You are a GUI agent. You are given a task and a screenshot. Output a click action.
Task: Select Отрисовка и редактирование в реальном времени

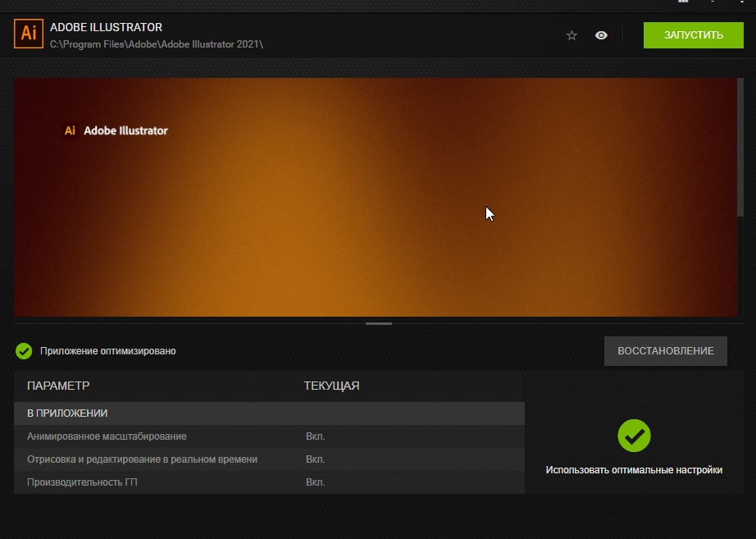[269, 459]
